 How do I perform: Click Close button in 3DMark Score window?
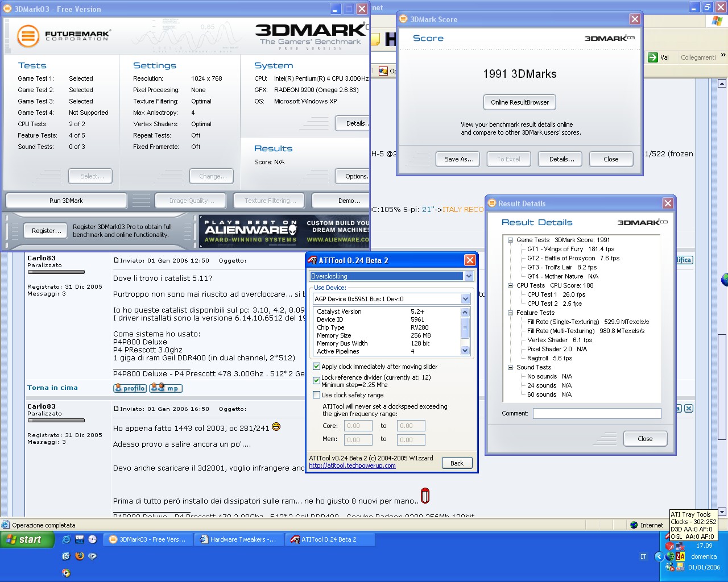click(x=611, y=159)
